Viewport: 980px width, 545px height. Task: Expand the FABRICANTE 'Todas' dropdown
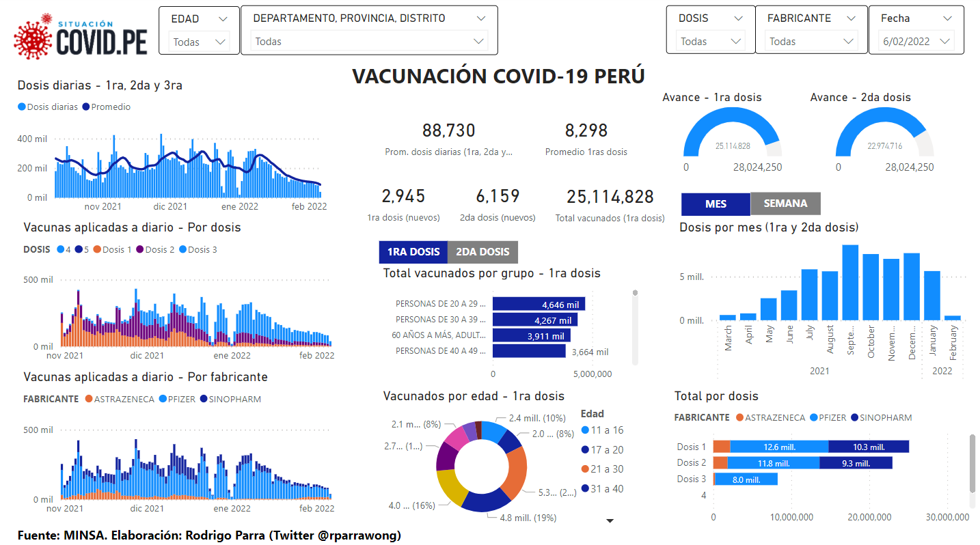click(x=849, y=41)
